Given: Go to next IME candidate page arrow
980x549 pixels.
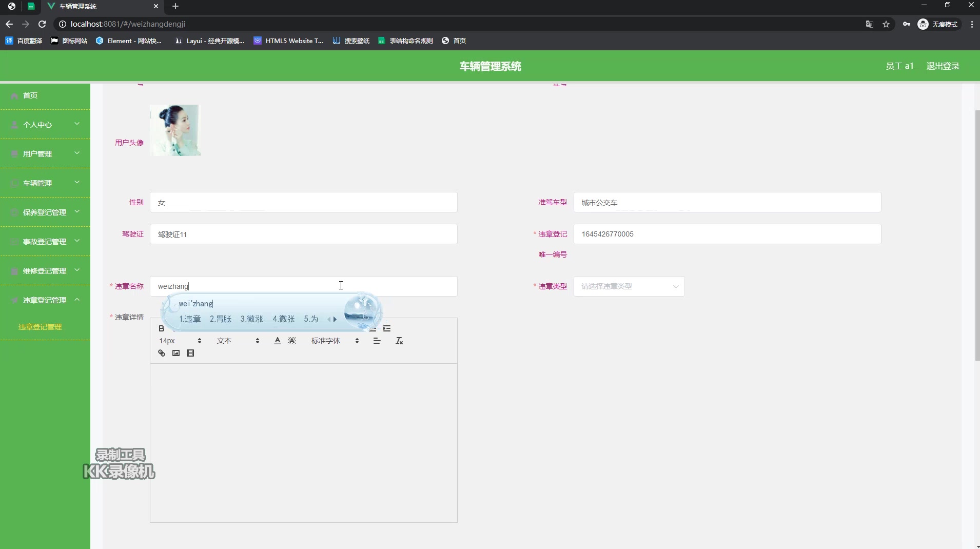Looking at the screenshot, I should click(x=335, y=319).
